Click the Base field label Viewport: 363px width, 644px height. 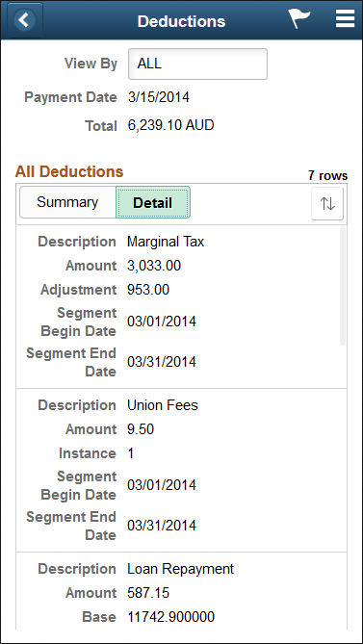(99, 617)
